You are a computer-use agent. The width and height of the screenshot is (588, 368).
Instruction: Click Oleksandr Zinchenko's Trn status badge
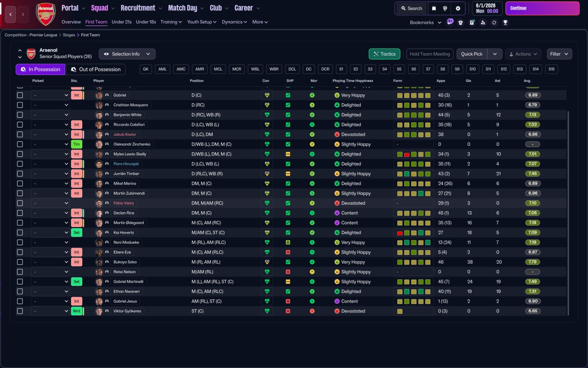point(77,144)
